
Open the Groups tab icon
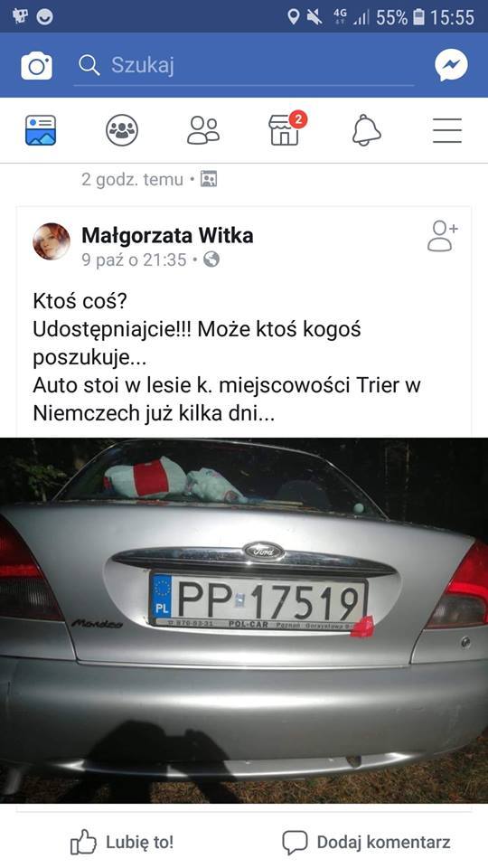coord(122,130)
